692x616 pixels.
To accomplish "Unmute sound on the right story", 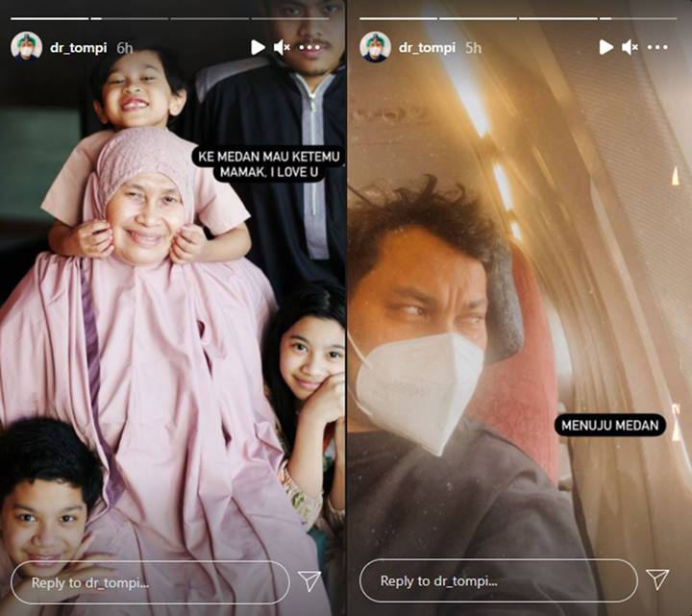I will pyautogui.click(x=630, y=47).
